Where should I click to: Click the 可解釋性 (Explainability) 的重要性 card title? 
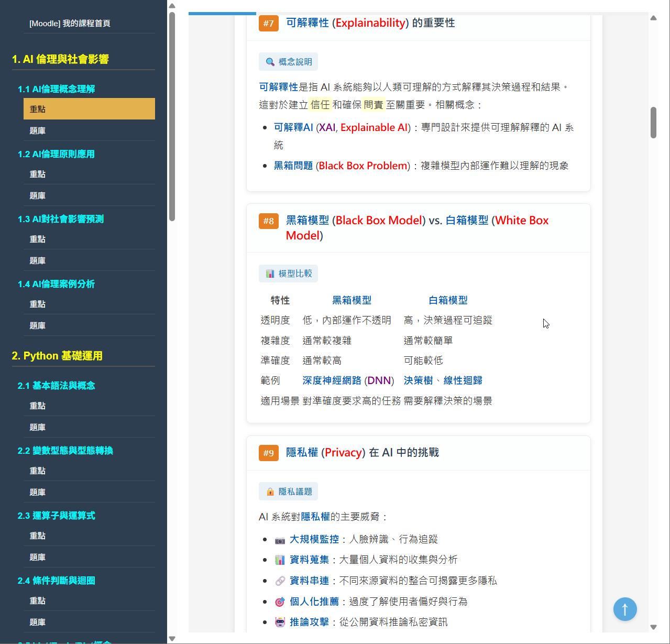[370, 23]
